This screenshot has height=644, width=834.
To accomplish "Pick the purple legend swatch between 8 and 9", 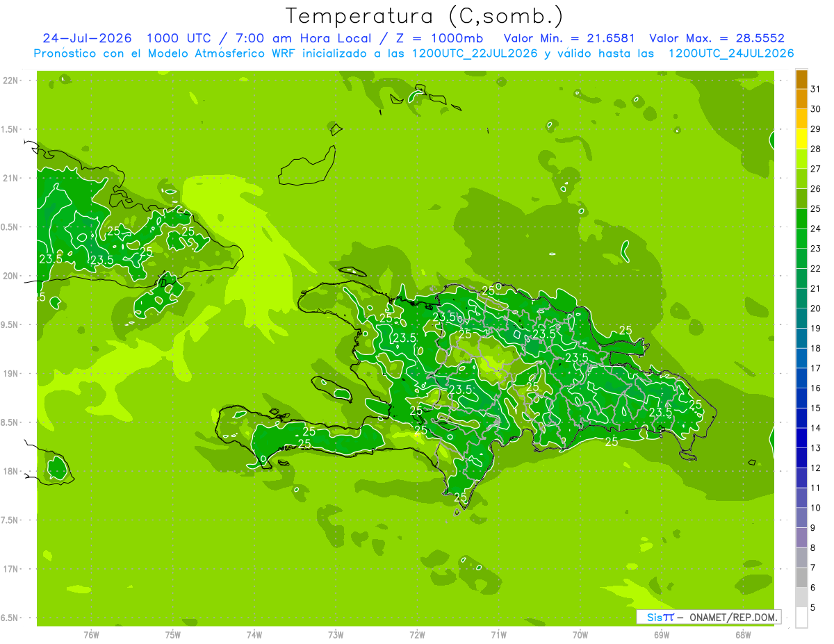I will (801, 538).
